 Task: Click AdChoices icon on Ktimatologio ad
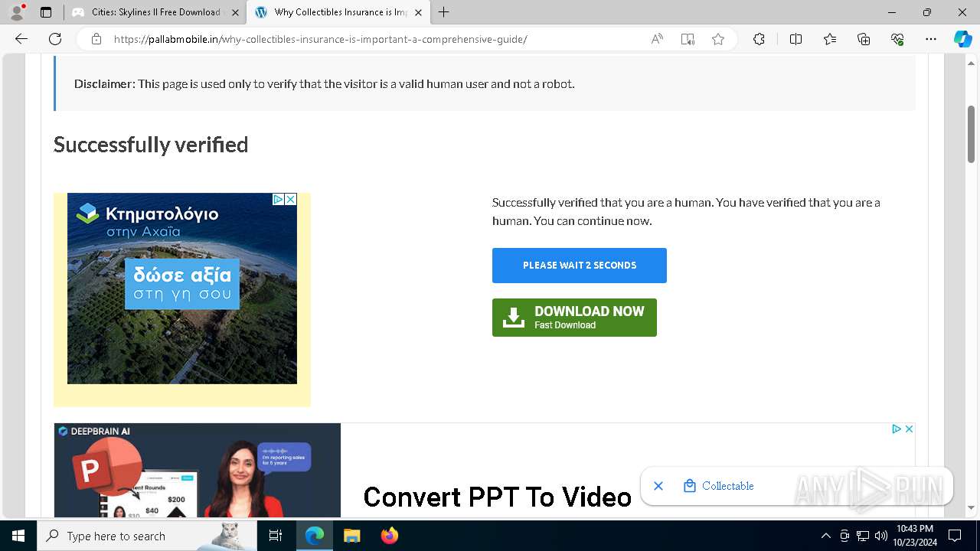pyautogui.click(x=279, y=199)
